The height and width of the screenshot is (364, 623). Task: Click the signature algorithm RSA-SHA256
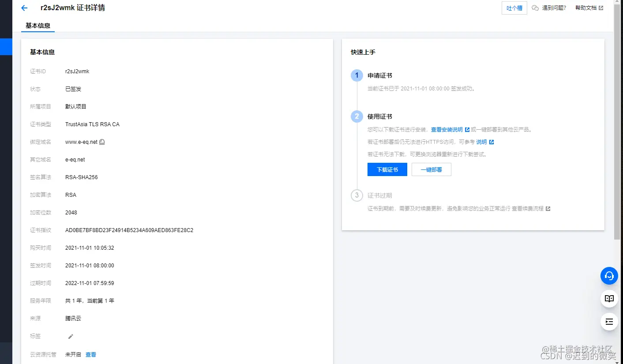[x=82, y=177]
